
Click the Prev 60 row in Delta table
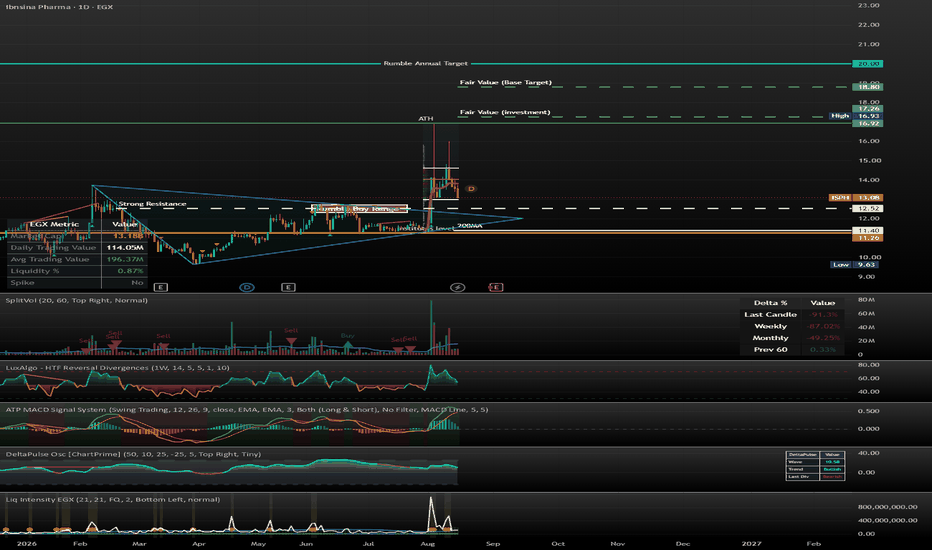[792, 350]
